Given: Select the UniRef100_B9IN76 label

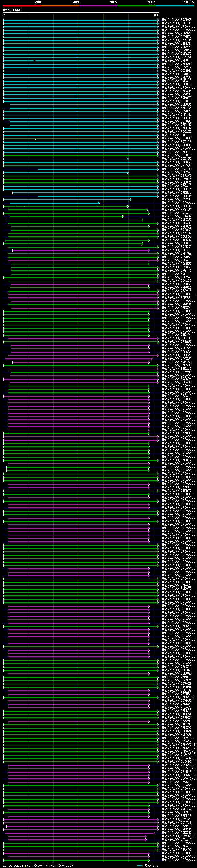Looking at the screenshot, I should 176,101.
